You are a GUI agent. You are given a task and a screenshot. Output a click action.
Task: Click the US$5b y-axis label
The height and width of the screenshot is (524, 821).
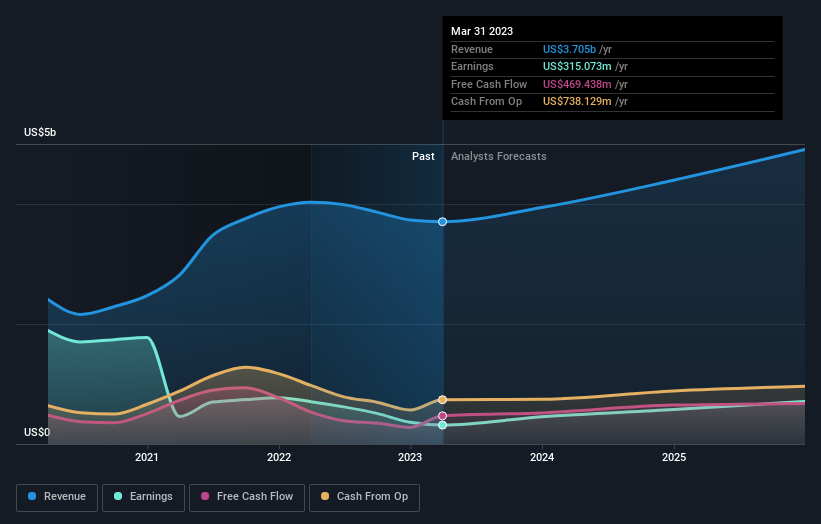tap(40, 132)
